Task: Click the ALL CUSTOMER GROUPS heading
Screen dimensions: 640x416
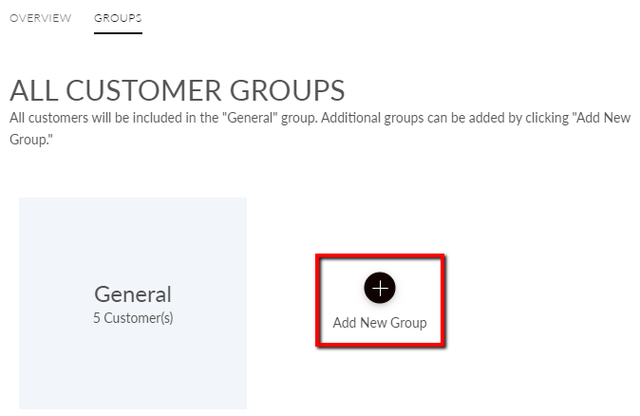Action: [x=177, y=90]
